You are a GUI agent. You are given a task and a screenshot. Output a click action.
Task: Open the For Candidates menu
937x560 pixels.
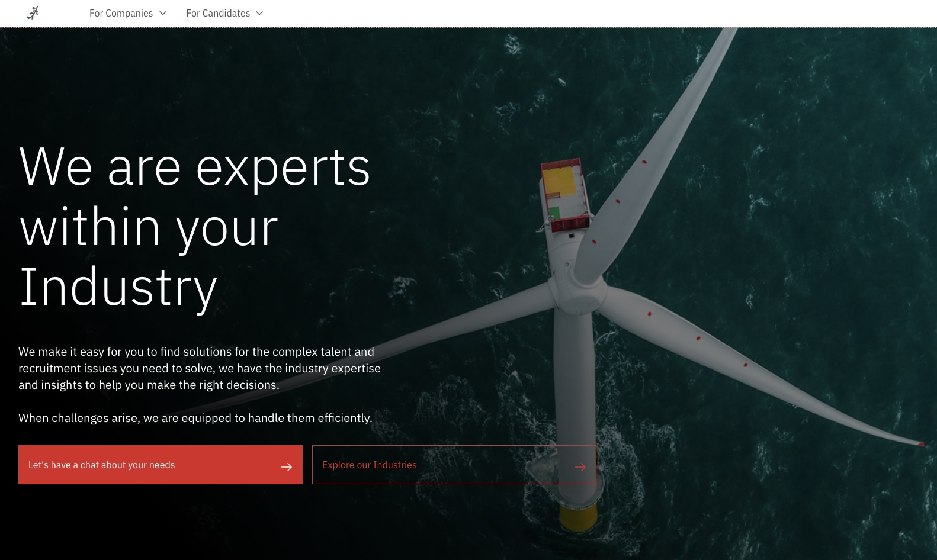click(x=218, y=13)
